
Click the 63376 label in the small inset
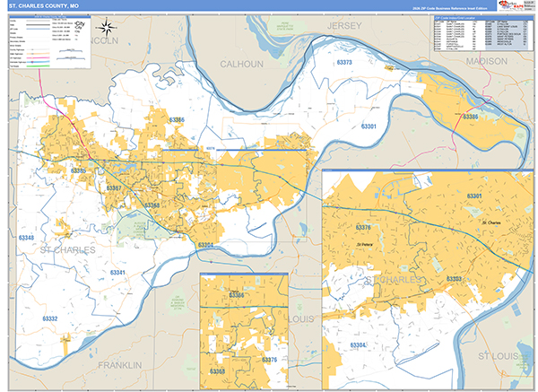pos(269,360)
